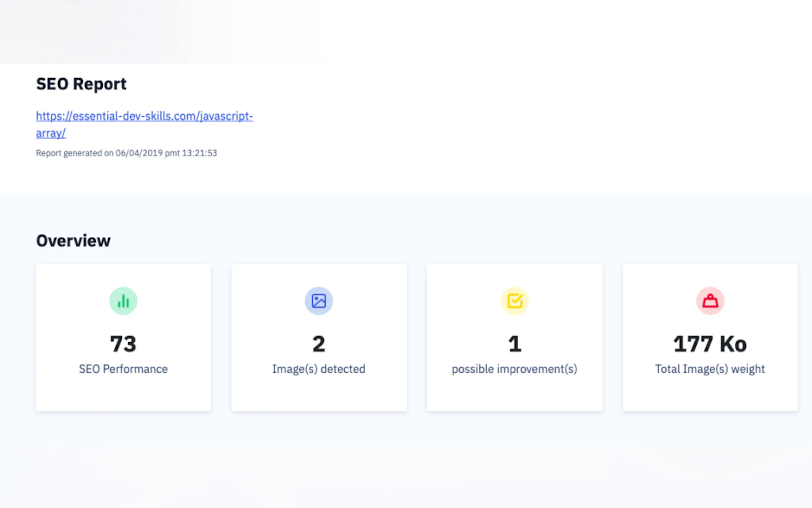Click the green bar chart SEO Performance icon

(x=123, y=301)
